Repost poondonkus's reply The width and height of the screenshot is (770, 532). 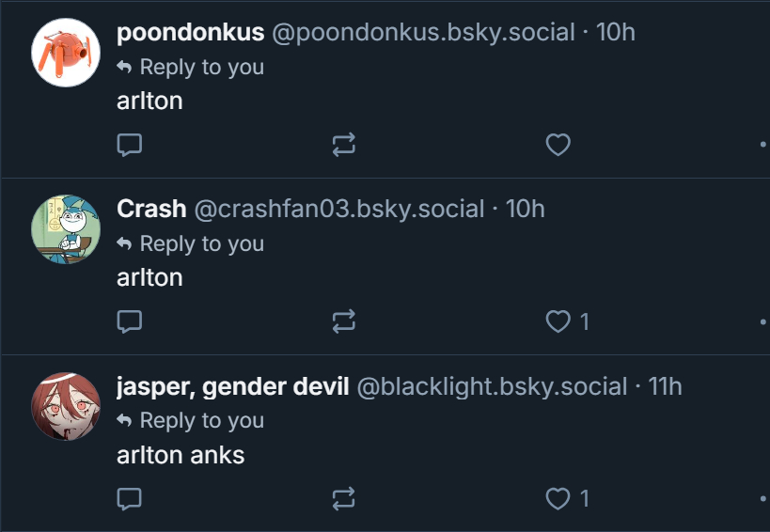[x=344, y=145]
